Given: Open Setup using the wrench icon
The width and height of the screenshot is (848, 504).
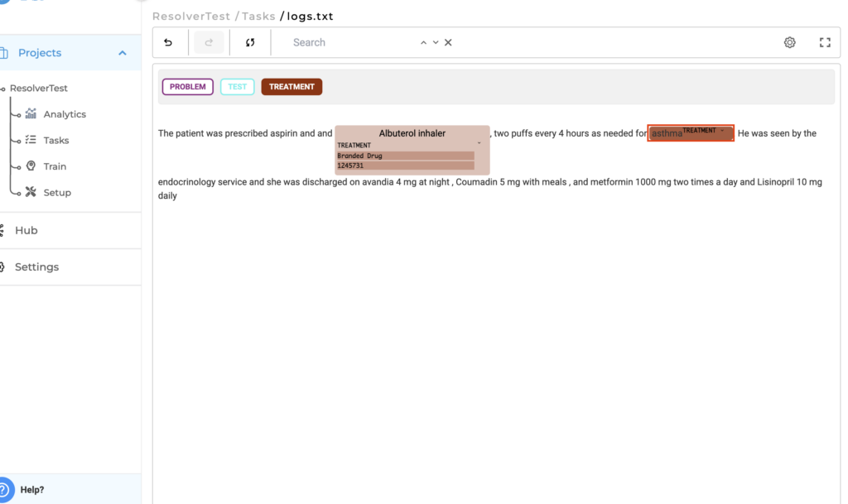Looking at the screenshot, I should [x=30, y=192].
